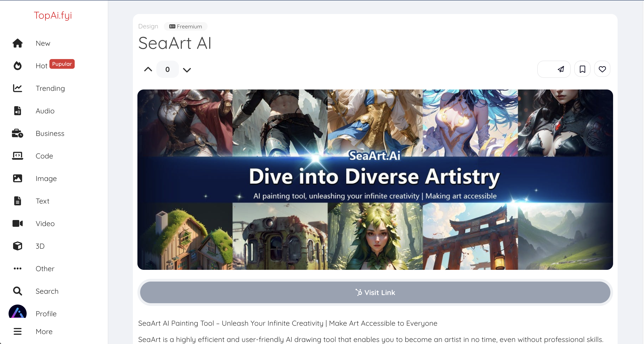Downvote using the down chevron
Viewport: 644px width, 344px height.
point(187,70)
